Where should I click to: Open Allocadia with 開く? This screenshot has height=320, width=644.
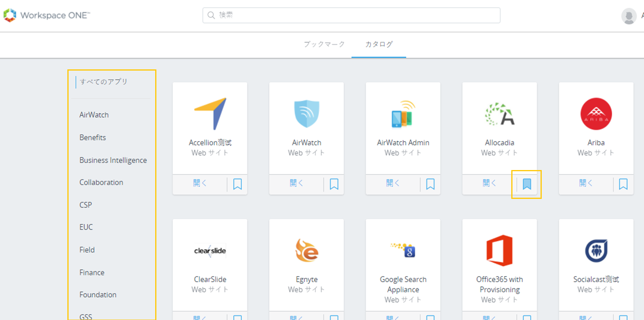point(489,183)
